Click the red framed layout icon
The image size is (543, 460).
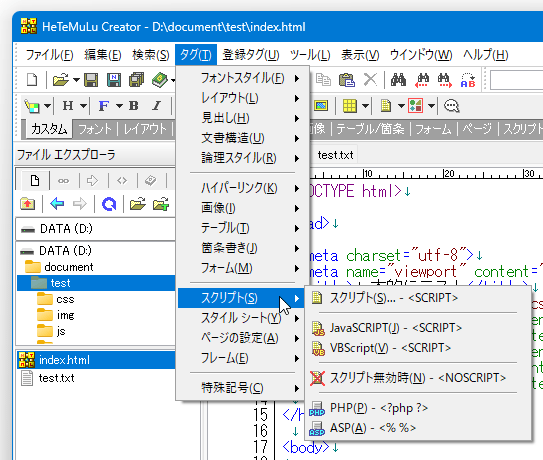pos(416,106)
